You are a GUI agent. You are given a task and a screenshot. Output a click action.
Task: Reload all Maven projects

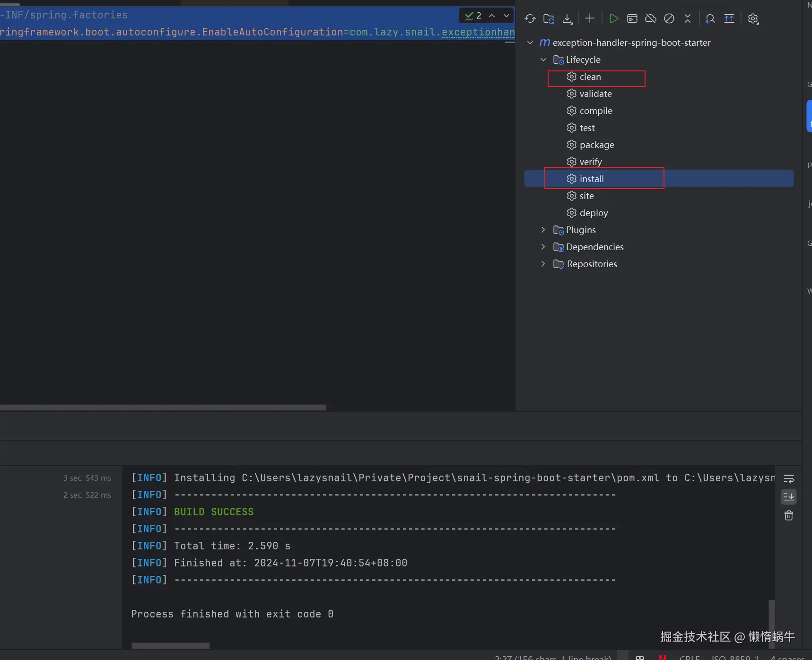point(530,18)
